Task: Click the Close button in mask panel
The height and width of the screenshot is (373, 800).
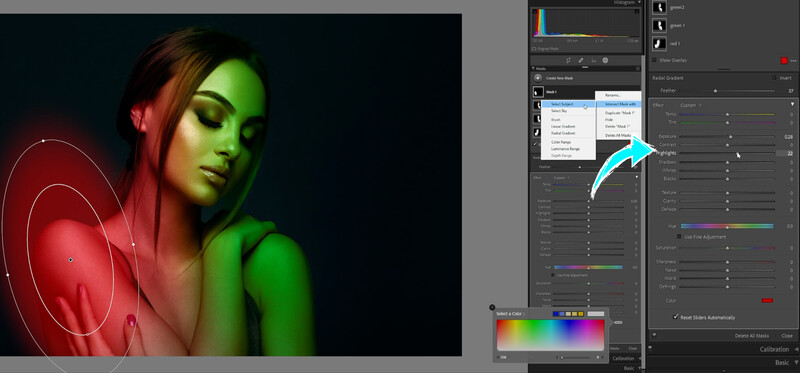Action: coord(787,336)
